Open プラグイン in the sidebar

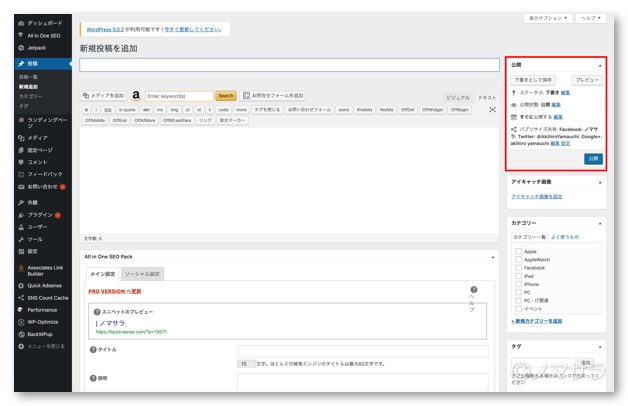click(40, 215)
